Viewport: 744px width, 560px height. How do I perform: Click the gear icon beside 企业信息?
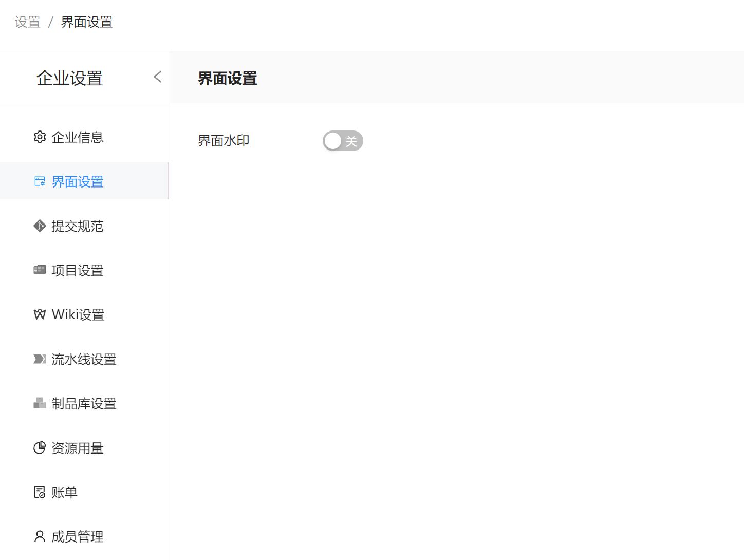40,137
